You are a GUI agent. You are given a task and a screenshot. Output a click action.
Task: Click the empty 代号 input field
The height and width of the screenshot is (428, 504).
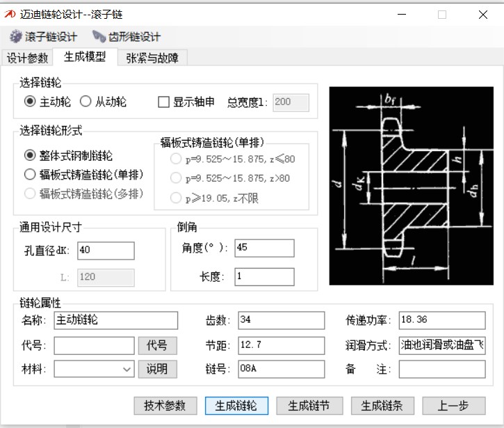(94, 346)
